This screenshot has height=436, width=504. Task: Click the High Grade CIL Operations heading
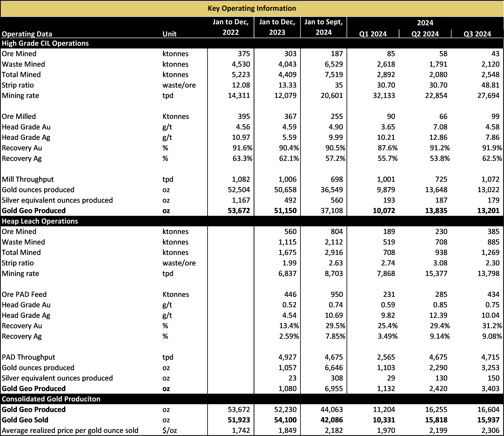[45, 43]
